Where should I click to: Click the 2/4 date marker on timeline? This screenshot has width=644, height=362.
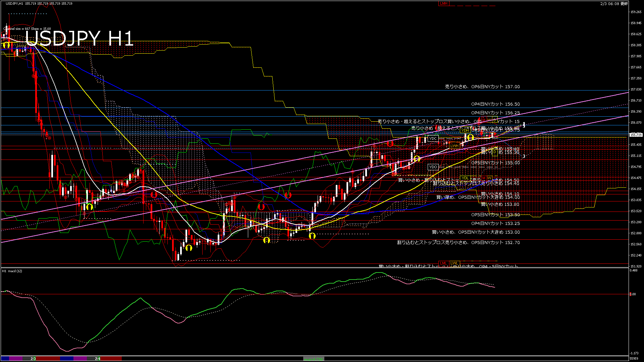coord(98,359)
